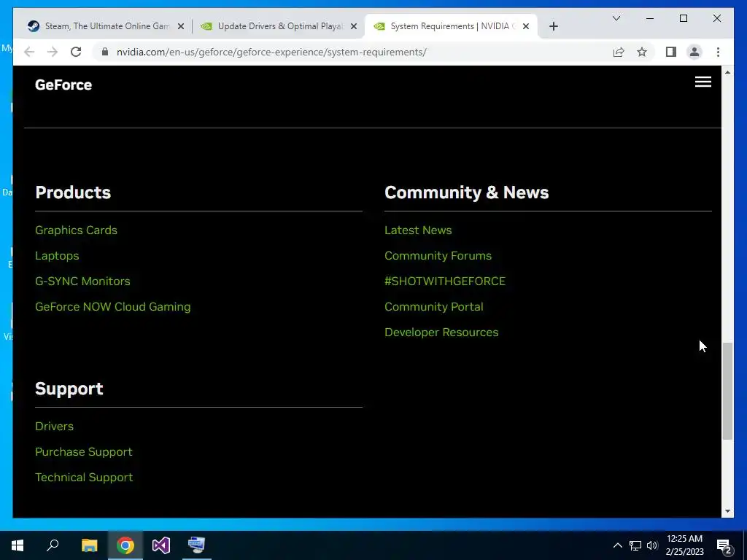Go to the Drivers support page
Viewport: 747px width, 560px height.
point(54,426)
